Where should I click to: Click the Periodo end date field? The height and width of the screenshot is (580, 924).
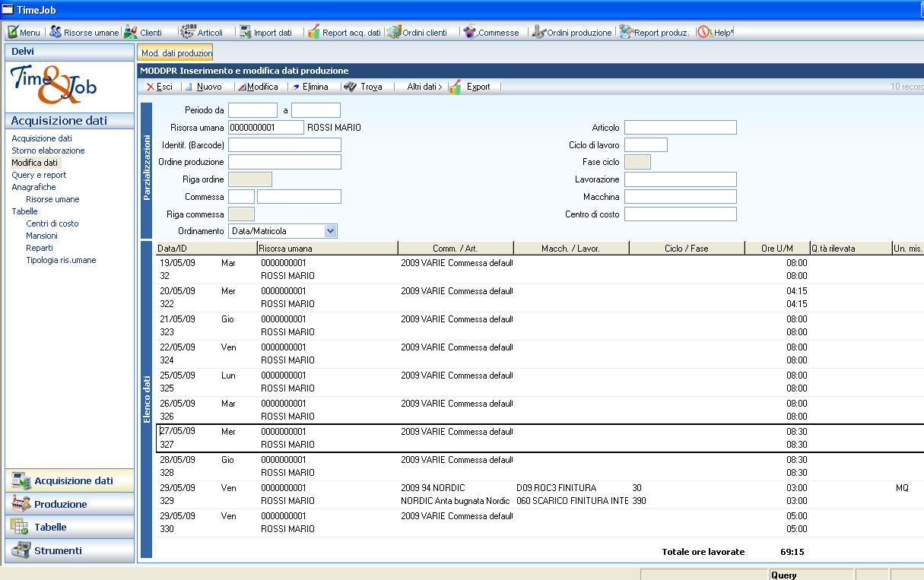tap(316, 110)
